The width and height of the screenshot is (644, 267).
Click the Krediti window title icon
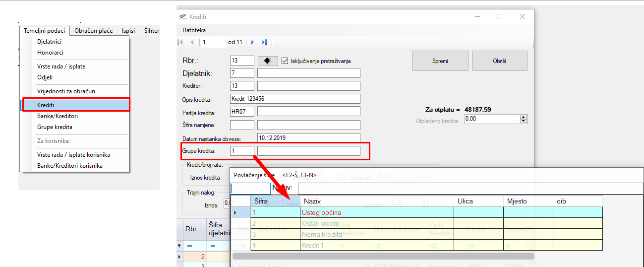pyautogui.click(x=183, y=16)
